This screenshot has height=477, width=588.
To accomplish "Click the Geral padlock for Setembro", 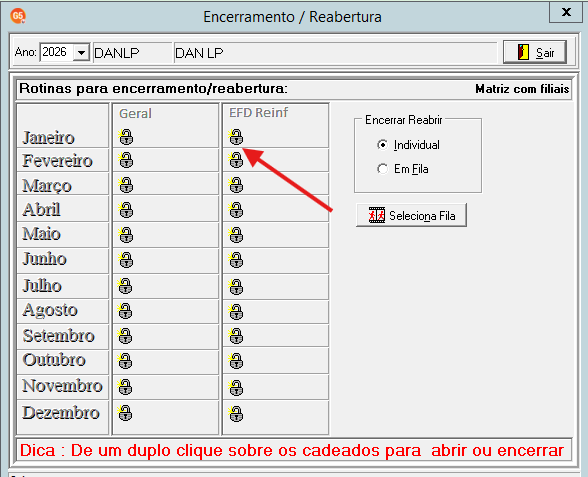I will coord(125,336).
